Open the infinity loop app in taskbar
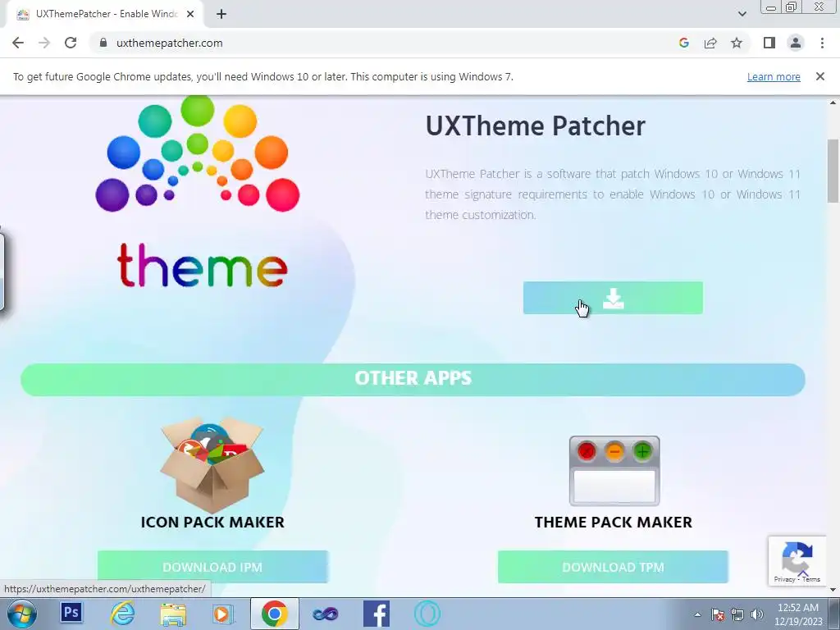Viewport: 840px width, 630px height. (x=325, y=614)
